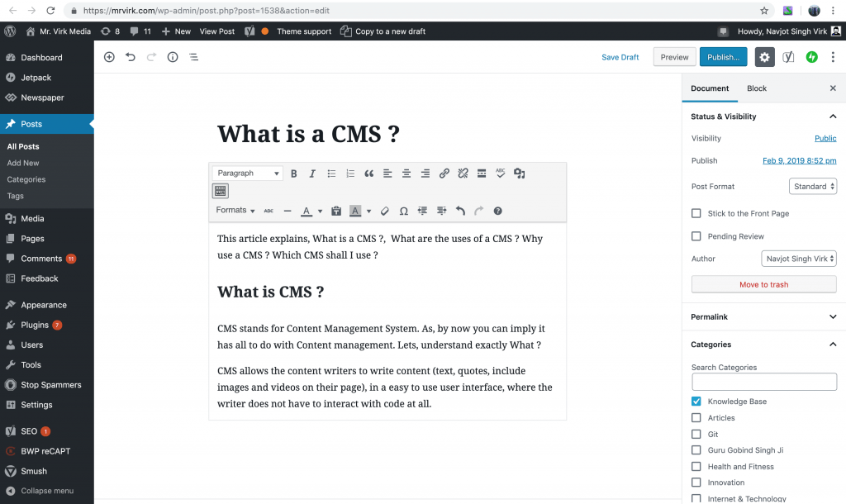Collapse the Status & Visibility panel
846x504 pixels.
(833, 116)
